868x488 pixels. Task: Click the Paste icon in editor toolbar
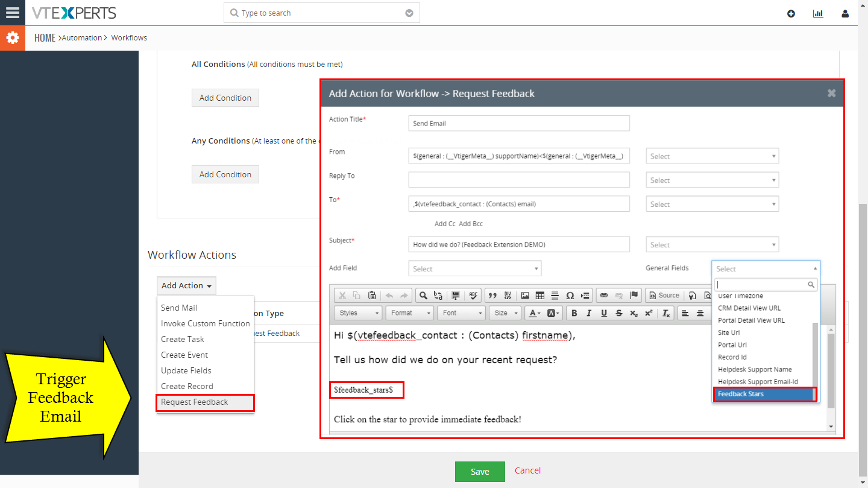point(372,296)
